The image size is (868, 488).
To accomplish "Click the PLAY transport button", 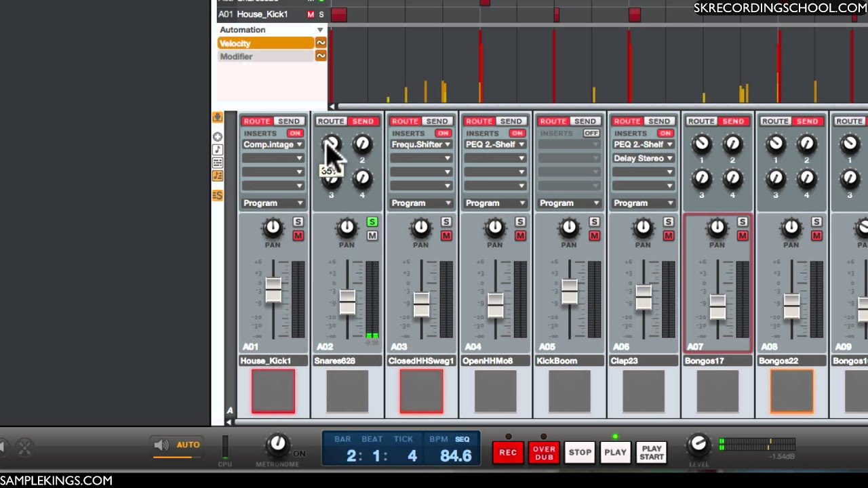I will [x=615, y=453].
